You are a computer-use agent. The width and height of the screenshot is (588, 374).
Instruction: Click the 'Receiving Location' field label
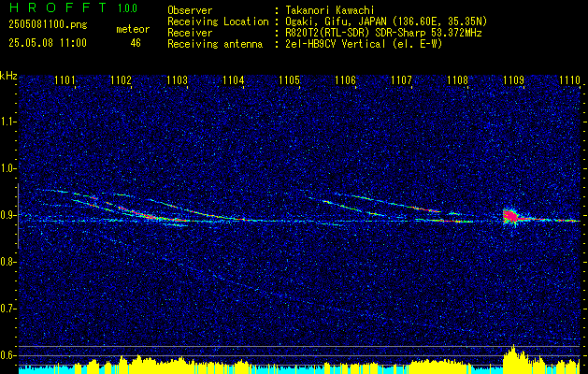218,22
